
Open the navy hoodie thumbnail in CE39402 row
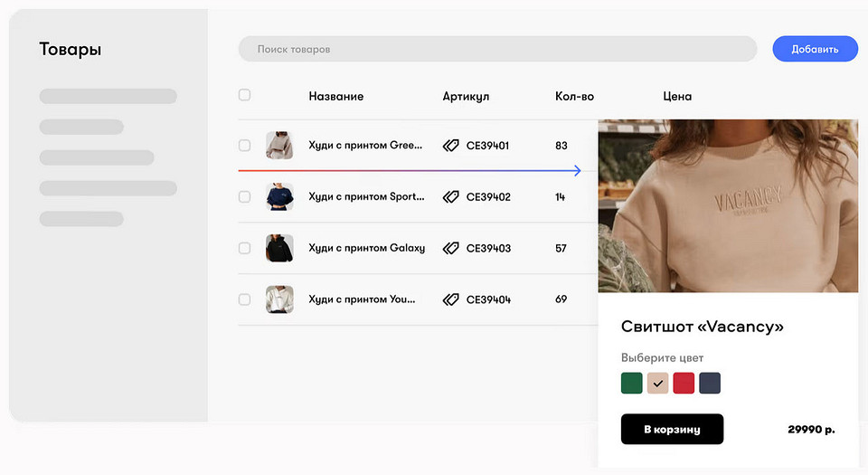point(279,196)
